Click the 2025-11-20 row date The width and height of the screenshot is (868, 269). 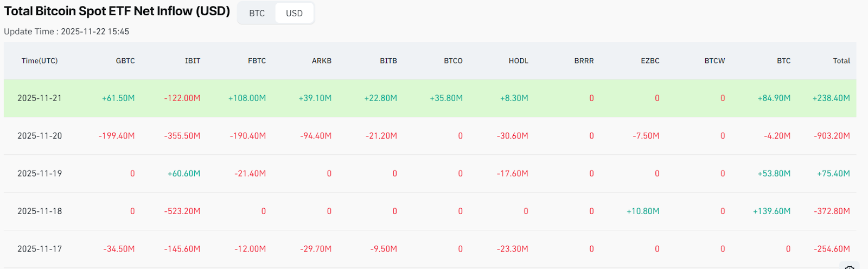pyautogui.click(x=40, y=136)
